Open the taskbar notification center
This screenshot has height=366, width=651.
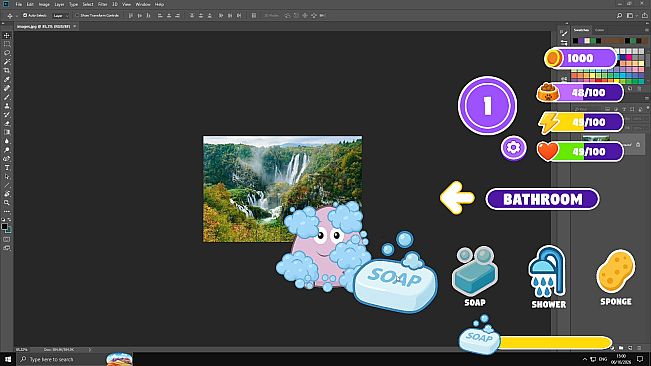coord(640,359)
